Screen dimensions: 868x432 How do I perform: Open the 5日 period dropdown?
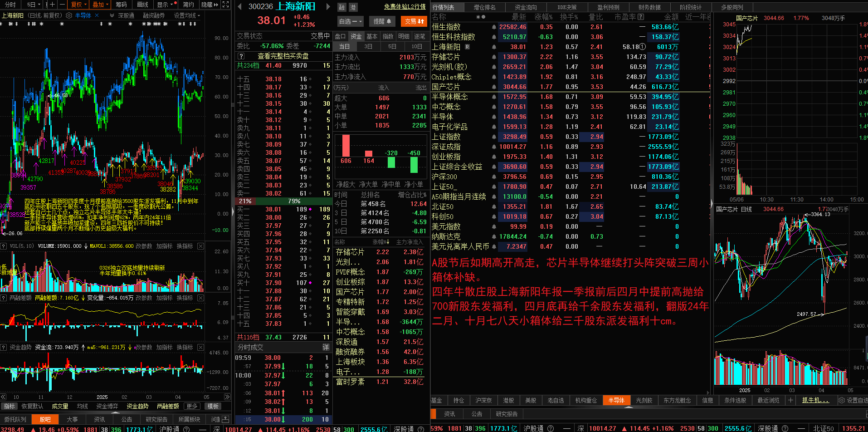tap(34, 5)
